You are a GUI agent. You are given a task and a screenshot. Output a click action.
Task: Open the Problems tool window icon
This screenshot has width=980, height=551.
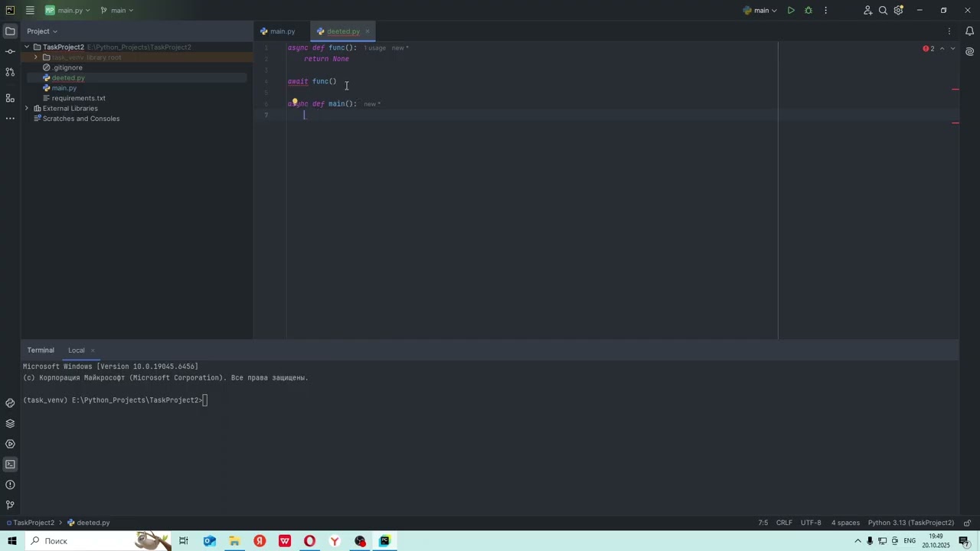(x=10, y=484)
